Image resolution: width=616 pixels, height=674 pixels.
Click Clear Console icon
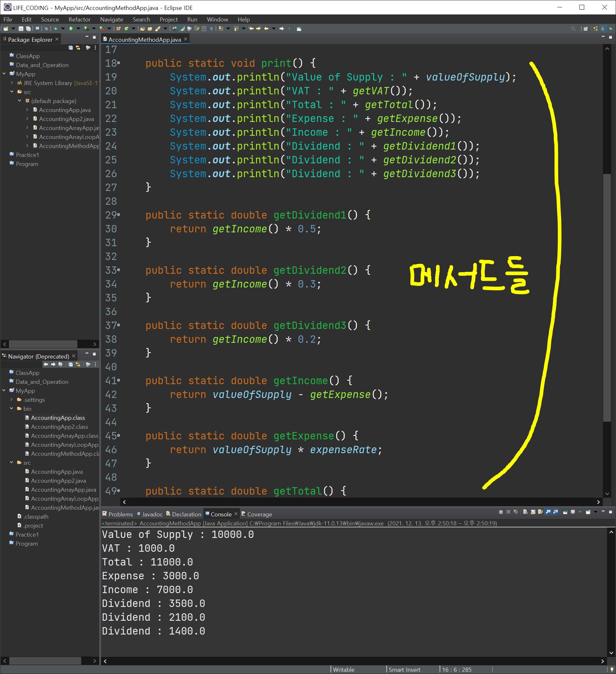point(526,512)
